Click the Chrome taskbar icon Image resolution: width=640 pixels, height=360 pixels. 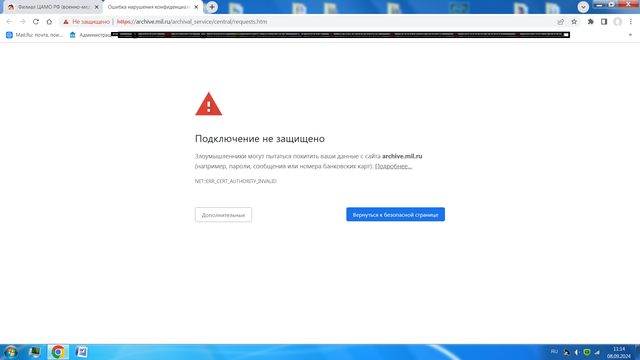point(58,352)
